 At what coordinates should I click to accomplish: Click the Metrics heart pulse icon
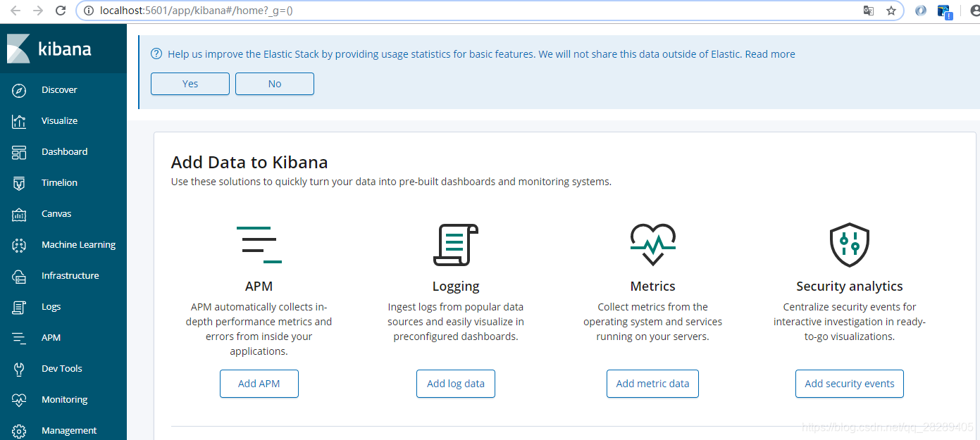[x=652, y=244]
